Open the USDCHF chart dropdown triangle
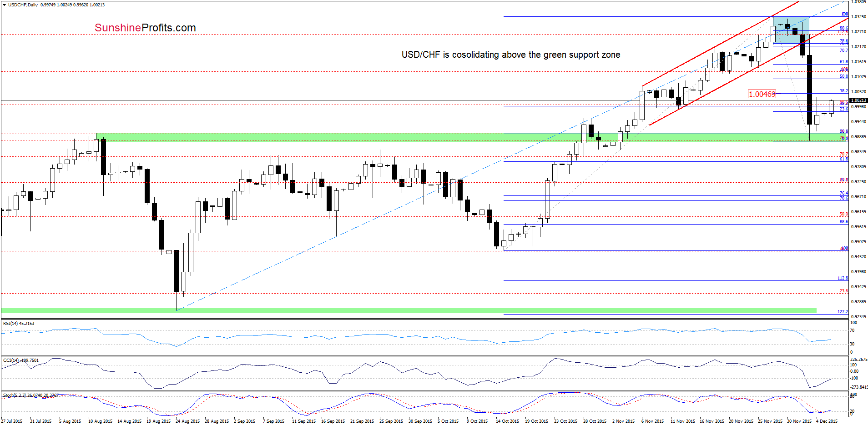 [x=4, y=5]
